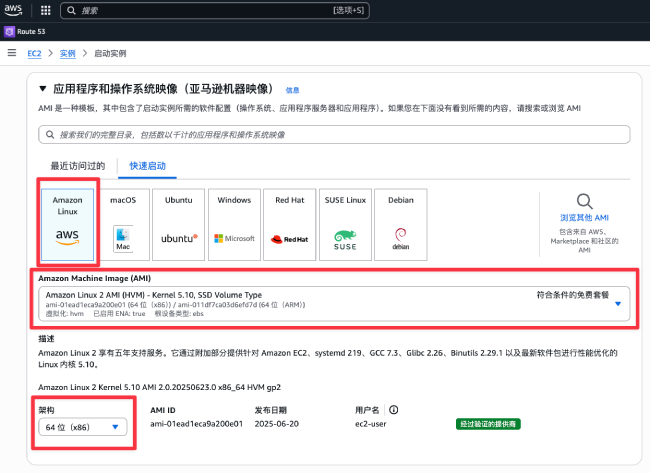Focus the top AWS console search field
650x473 pixels.
click(x=215, y=10)
